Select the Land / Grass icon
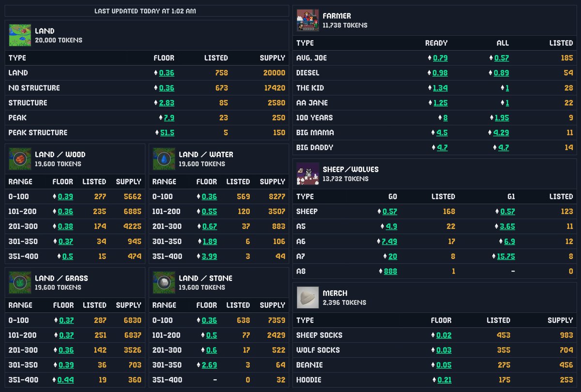The height and width of the screenshot is (392, 581). pos(19,282)
